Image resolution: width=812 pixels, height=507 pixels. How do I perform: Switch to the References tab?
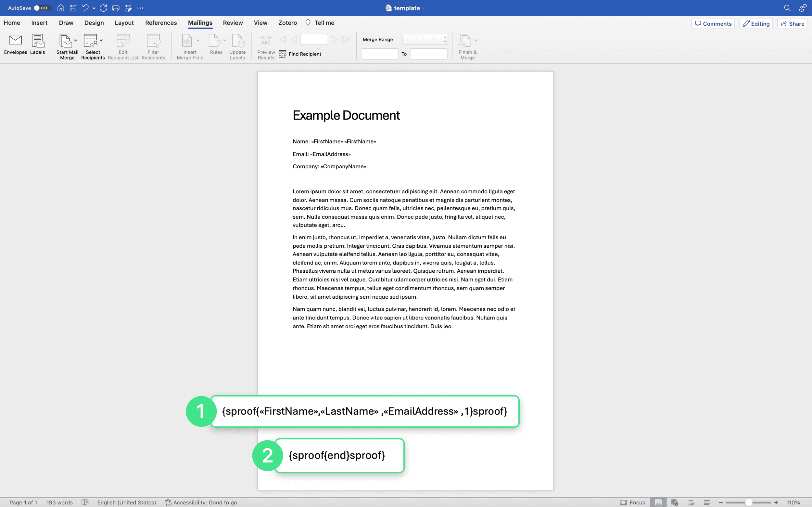point(161,23)
